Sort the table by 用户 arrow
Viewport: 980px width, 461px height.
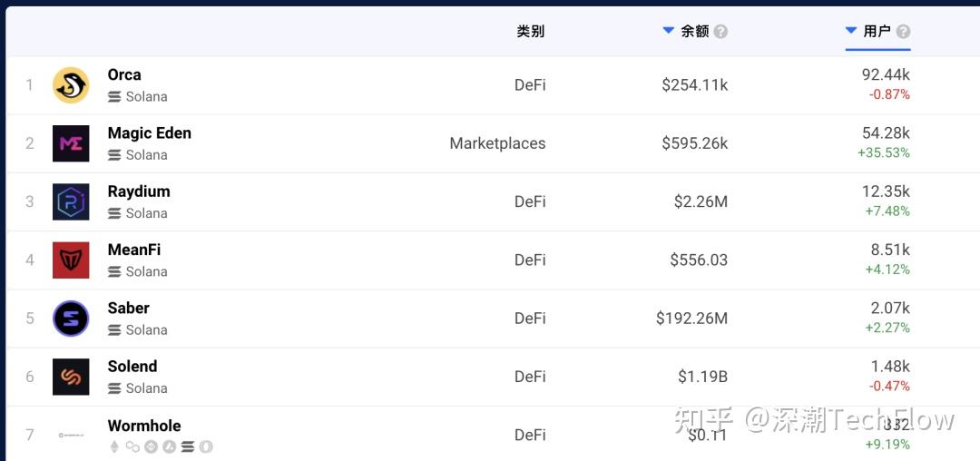point(851,31)
